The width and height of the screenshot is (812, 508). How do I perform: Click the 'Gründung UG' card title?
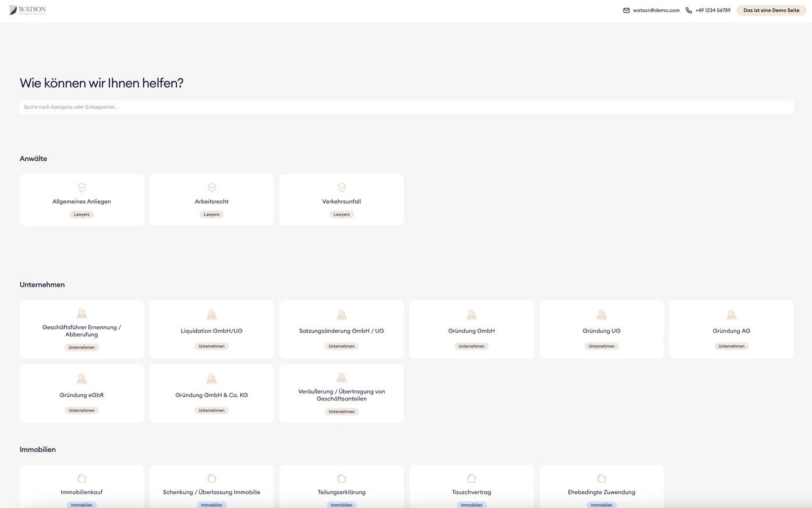[601, 331]
